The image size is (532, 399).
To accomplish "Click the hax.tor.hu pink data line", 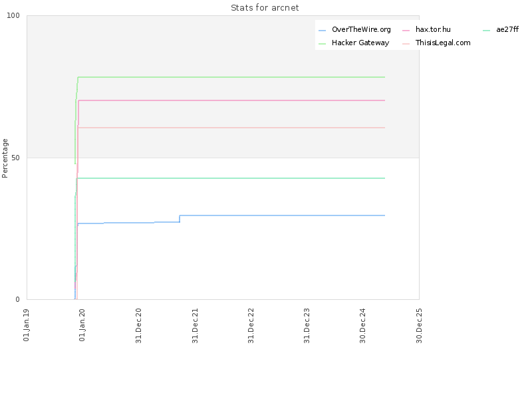I will pos(231,100).
